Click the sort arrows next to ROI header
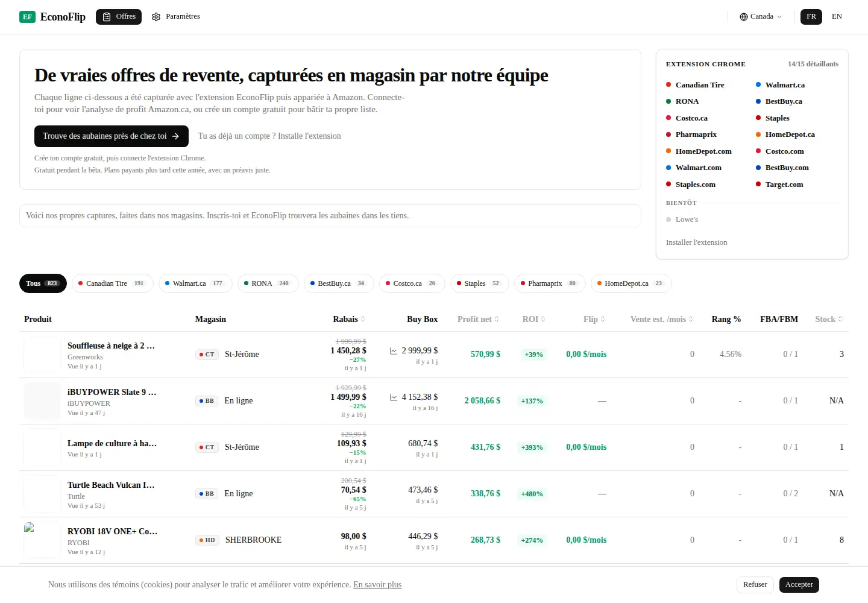The image size is (868, 603). click(x=543, y=319)
